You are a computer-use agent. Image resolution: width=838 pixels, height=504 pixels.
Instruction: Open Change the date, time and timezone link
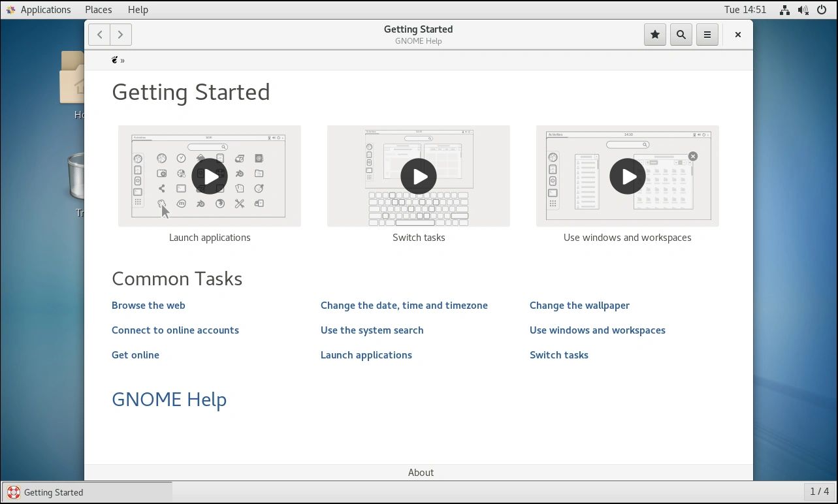(404, 306)
